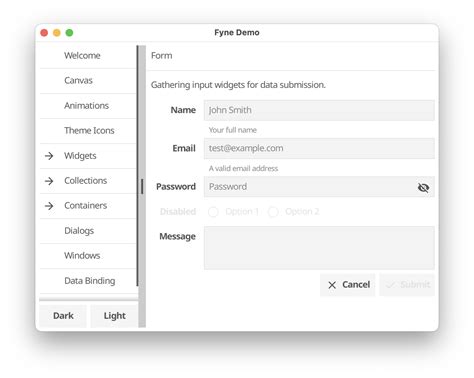474x378 pixels.
Task: Focus the Email input field
Action: (x=319, y=148)
